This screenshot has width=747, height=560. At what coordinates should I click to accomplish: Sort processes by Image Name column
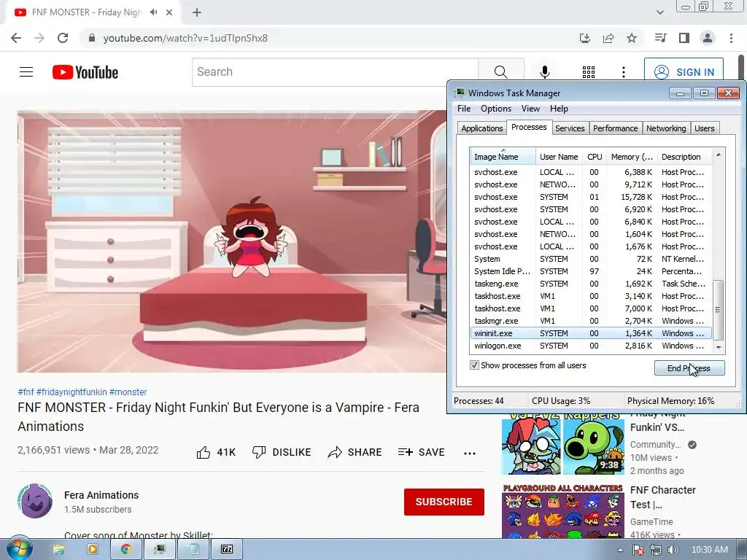pyautogui.click(x=503, y=157)
